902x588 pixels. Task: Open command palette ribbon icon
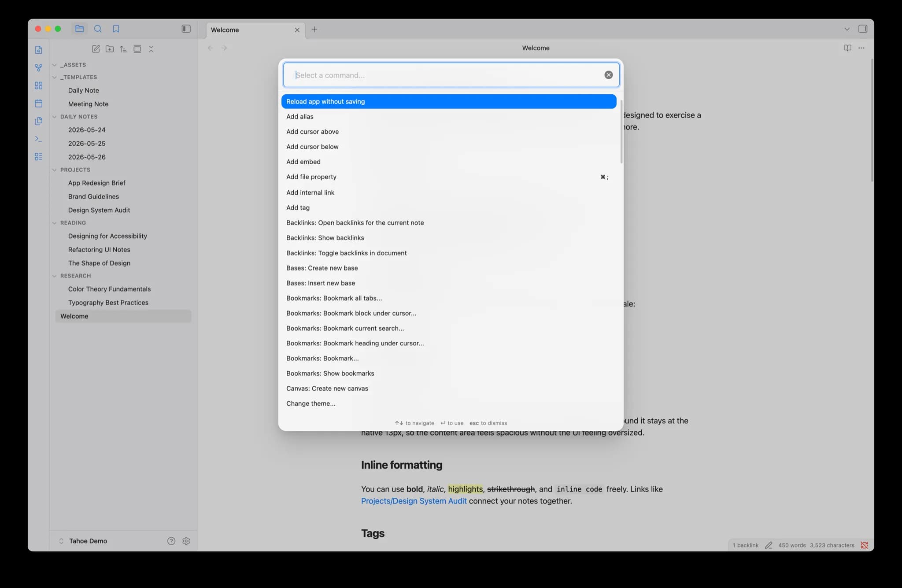coord(39,139)
